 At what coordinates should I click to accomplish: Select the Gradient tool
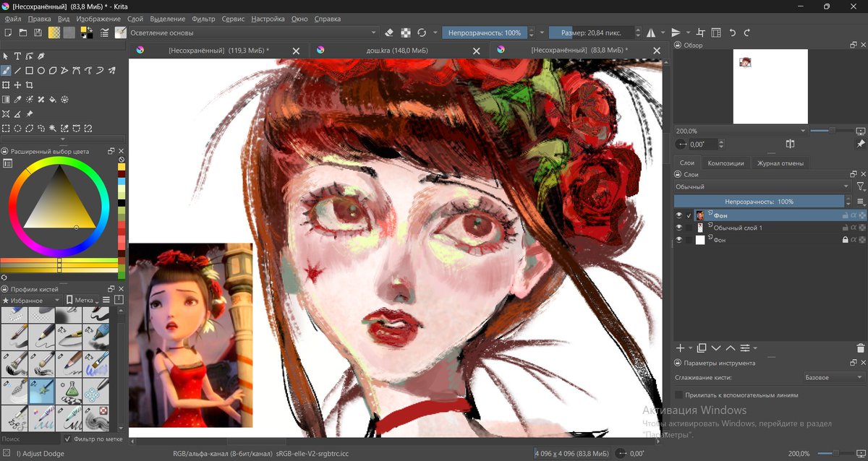(x=6, y=100)
